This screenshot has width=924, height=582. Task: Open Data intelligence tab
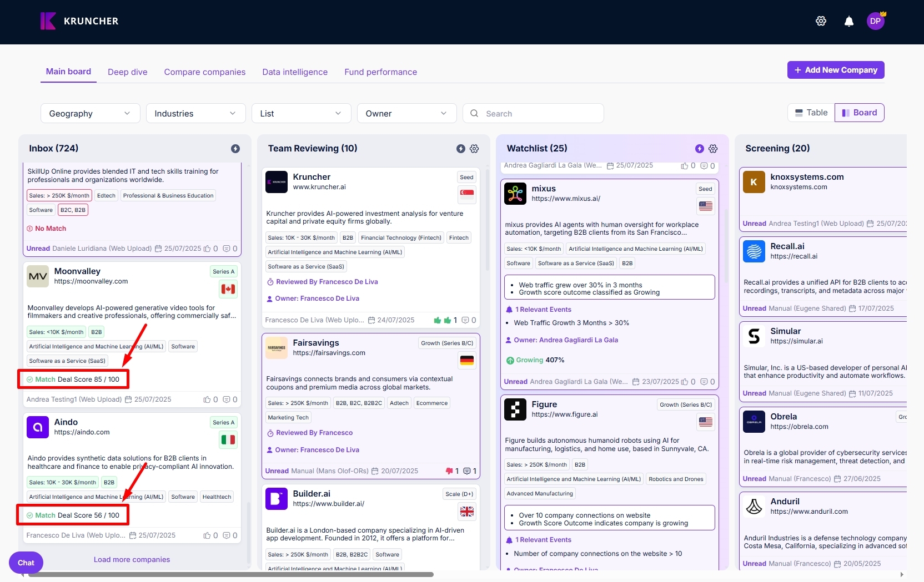(x=295, y=72)
